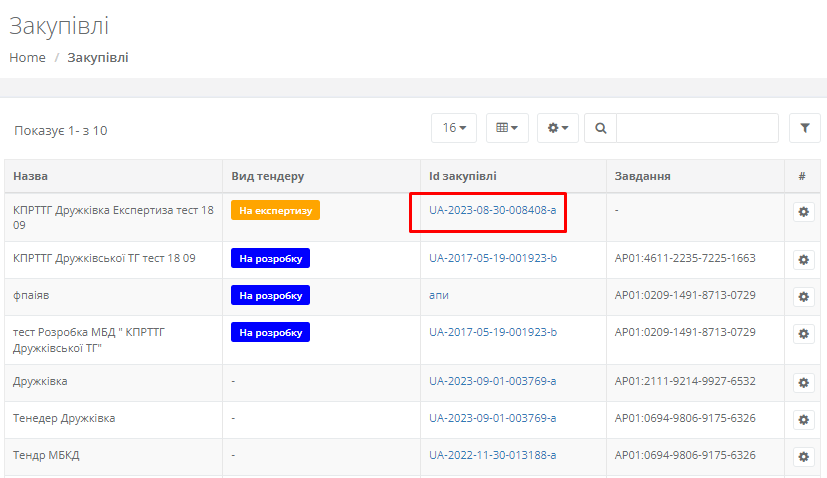
Task: Expand the gear settings dropdown in toolbar
Action: tap(557, 128)
